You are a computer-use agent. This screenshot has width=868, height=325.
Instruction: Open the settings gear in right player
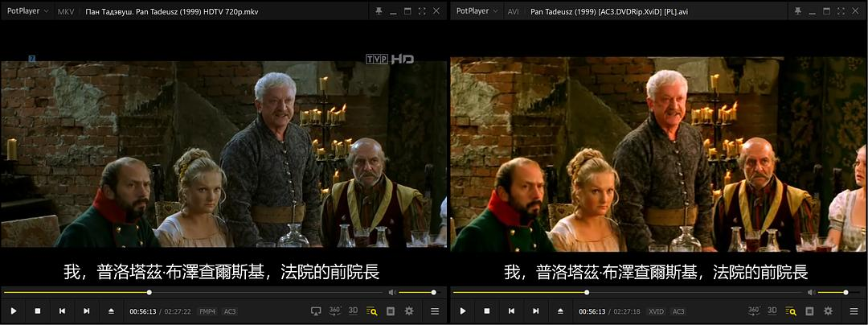point(828,311)
